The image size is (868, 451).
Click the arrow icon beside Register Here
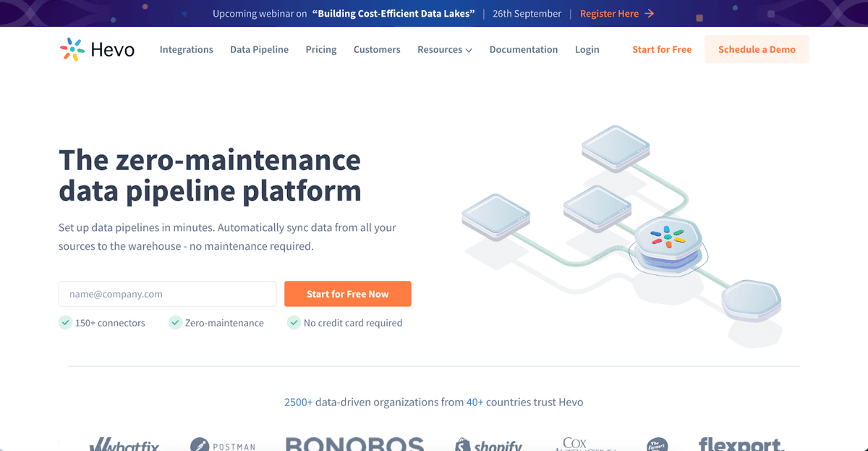(x=650, y=14)
